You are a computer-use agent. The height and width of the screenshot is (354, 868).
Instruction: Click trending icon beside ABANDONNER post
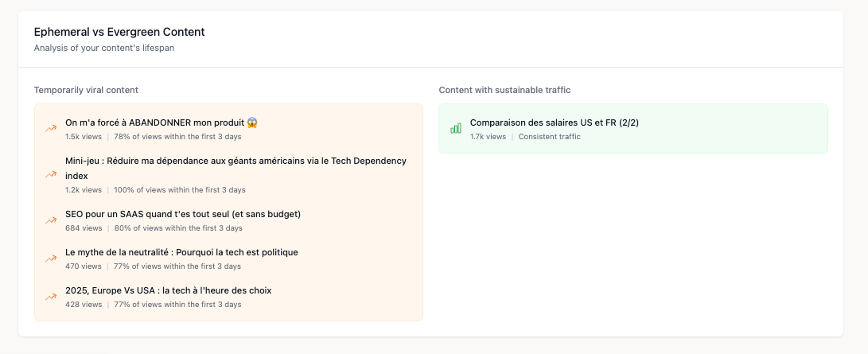click(51, 128)
